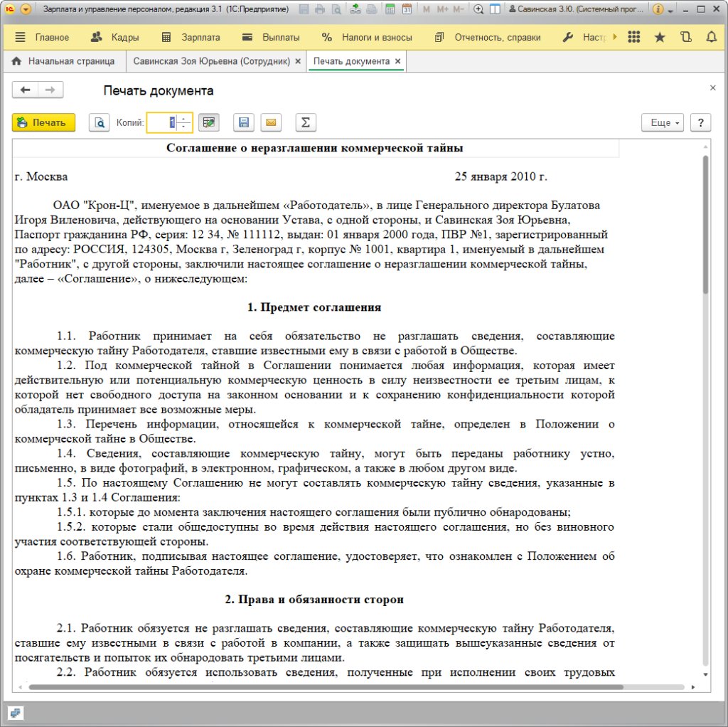The width and height of the screenshot is (728, 727).
Task: Click the user name Савинская З.Ю.
Action: point(576,9)
